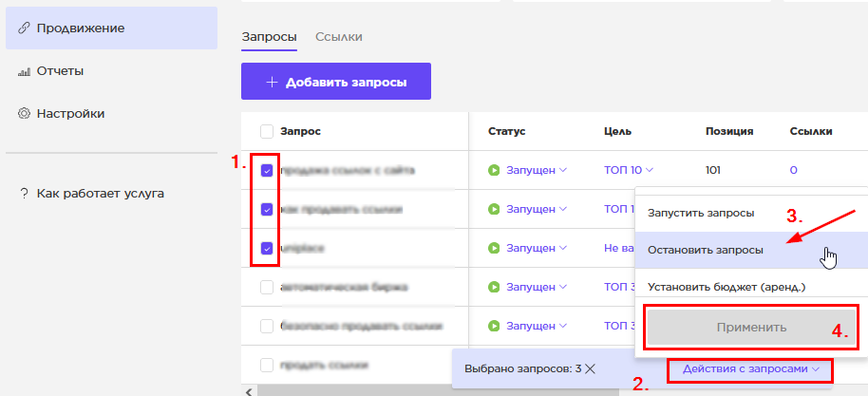Open the Действия с запросами dropdown
This screenshot has width=868, height=396.
750,368
